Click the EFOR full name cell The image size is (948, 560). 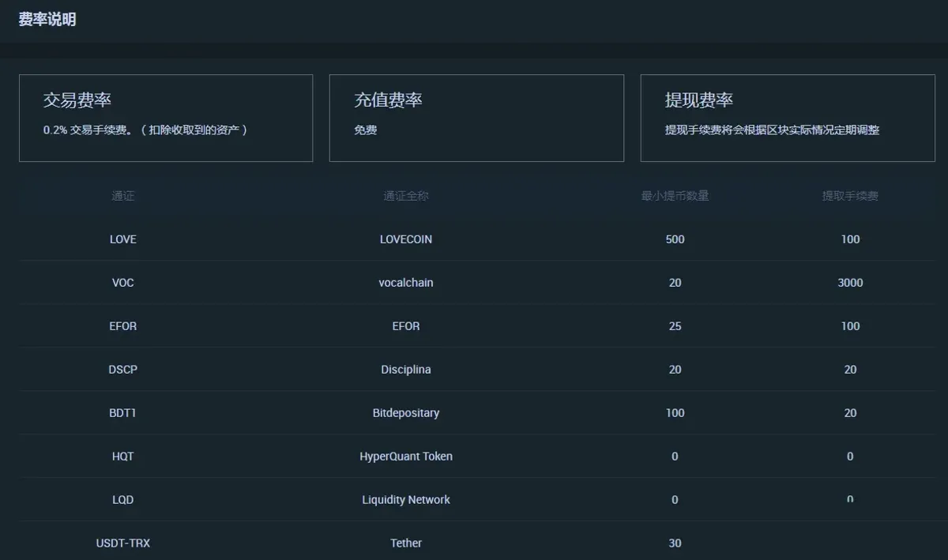pyautogui.click(x=406, y=326)
